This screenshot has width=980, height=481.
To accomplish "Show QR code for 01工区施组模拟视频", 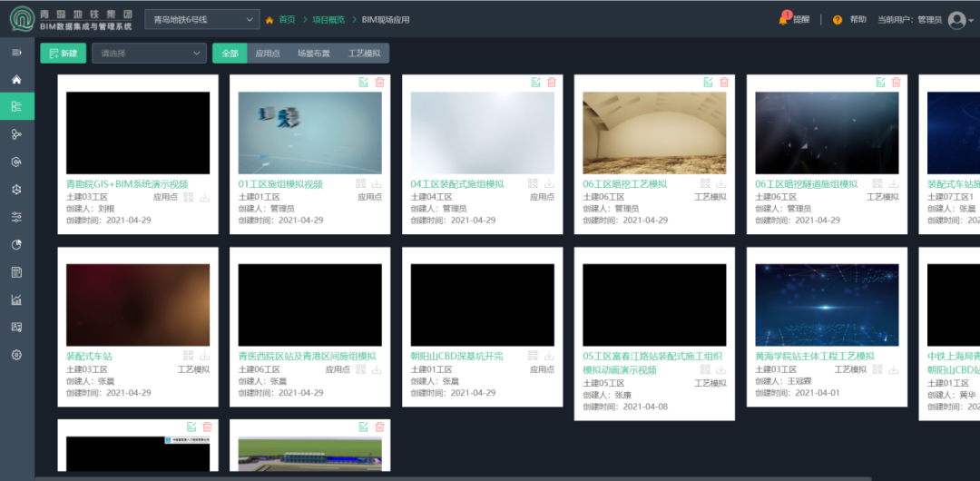I will 360,183.
